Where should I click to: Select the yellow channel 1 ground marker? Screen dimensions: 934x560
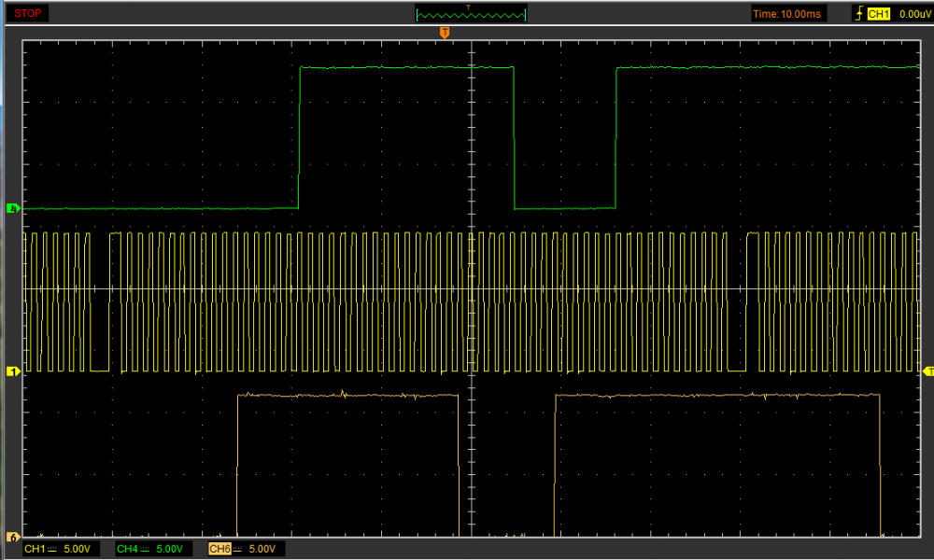pyautogui.click(x=12, y=371)
